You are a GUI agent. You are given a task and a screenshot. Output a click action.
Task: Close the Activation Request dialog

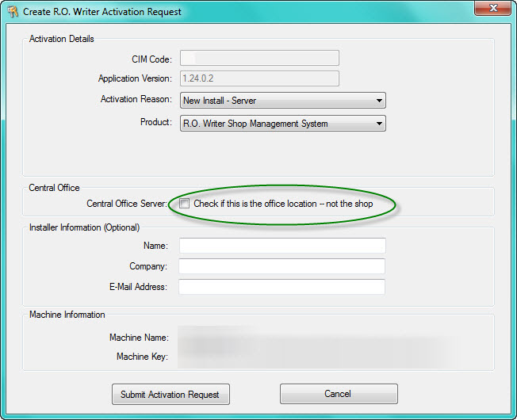[x=492, y=8]
